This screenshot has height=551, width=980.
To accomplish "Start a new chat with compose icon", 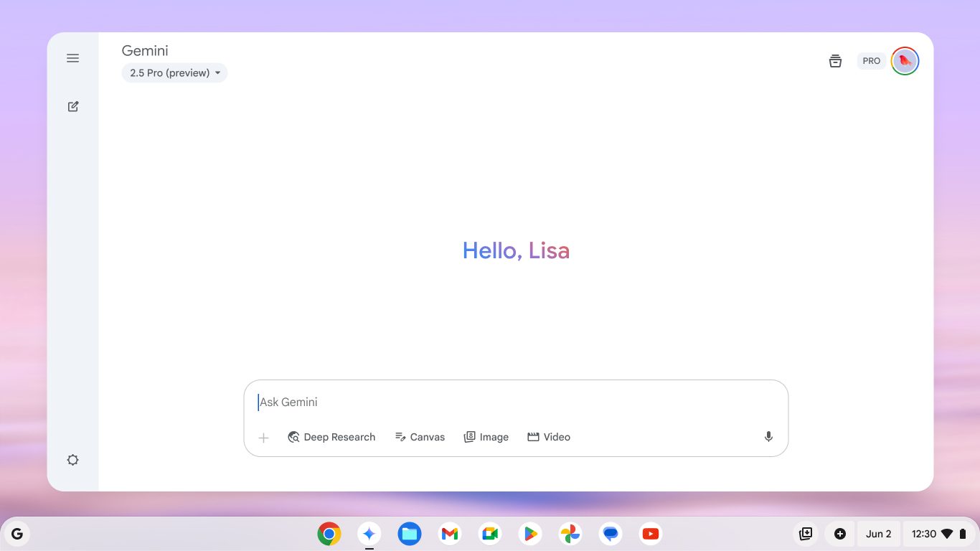I will tap(72, 106).
